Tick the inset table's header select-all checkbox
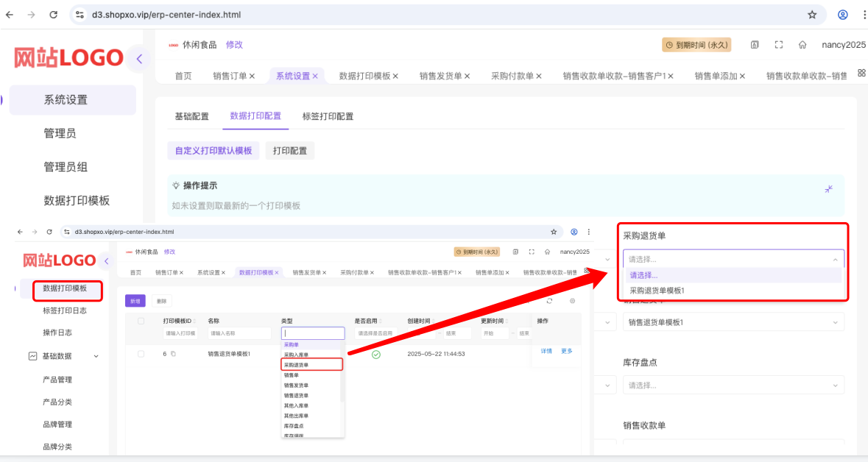Viewport: 868px width, 462px height. (141, 321)
